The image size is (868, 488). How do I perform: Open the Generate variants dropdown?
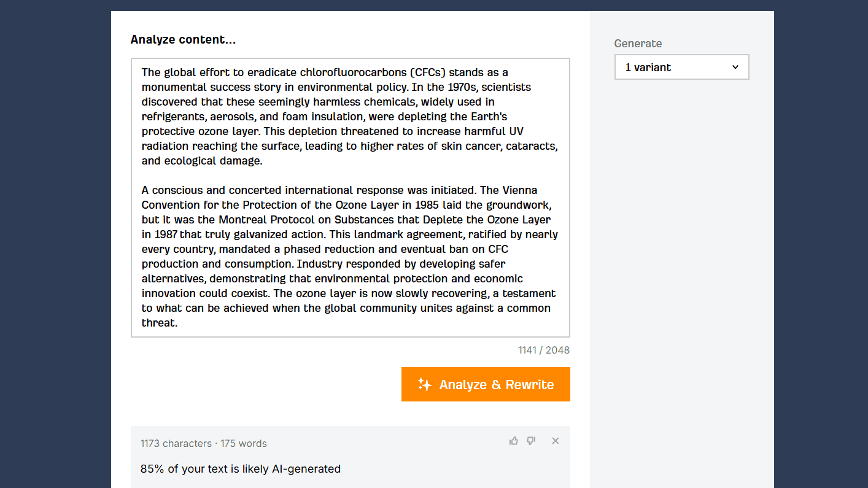[681, 67]
